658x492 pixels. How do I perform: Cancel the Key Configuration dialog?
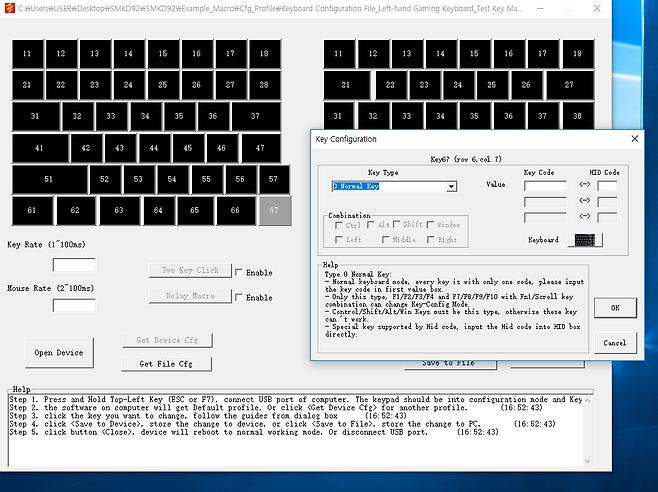pos(615,343)
